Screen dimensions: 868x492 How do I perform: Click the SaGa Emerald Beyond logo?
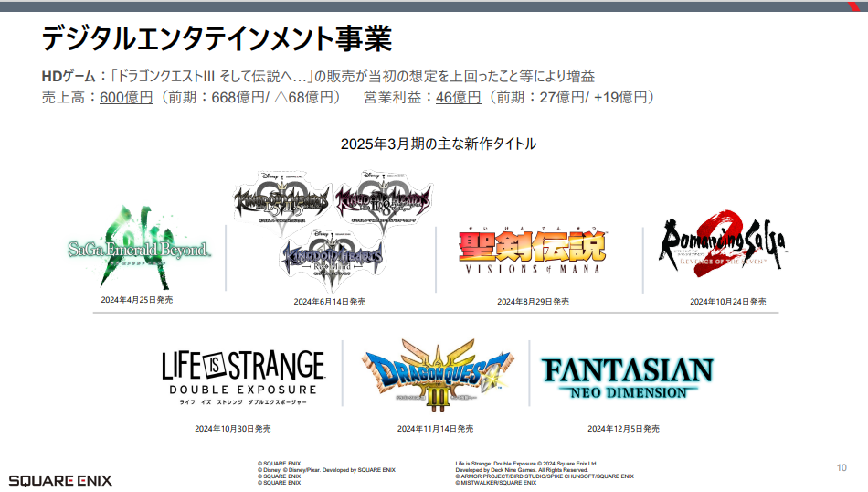tap(138, 247)
